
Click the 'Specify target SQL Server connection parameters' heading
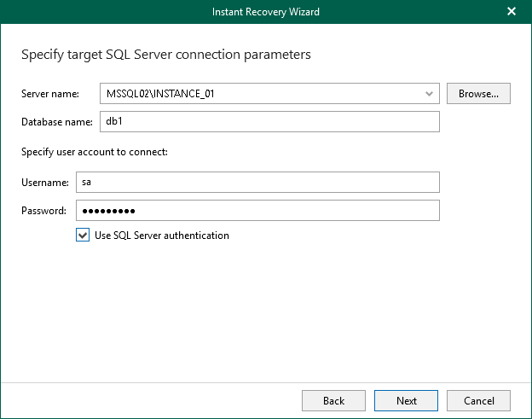165,55
